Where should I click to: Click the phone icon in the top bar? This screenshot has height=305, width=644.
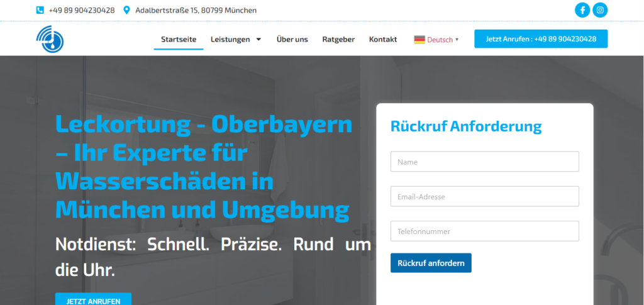click(x=40, y=10)
